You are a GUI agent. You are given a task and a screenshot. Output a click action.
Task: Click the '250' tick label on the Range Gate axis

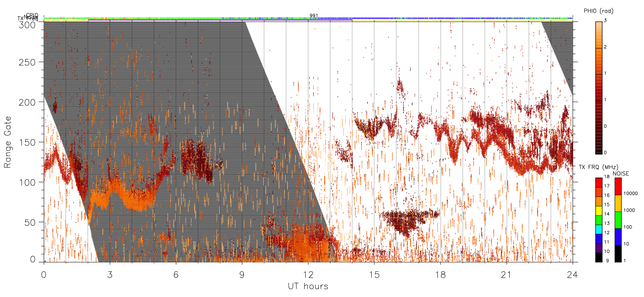click(27, 62)
